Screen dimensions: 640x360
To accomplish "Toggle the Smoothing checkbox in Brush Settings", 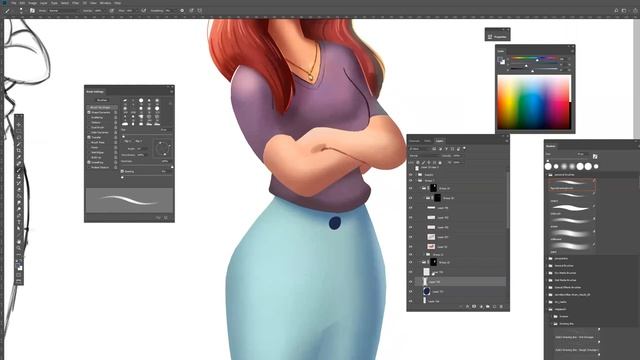I will click(89, 162).
